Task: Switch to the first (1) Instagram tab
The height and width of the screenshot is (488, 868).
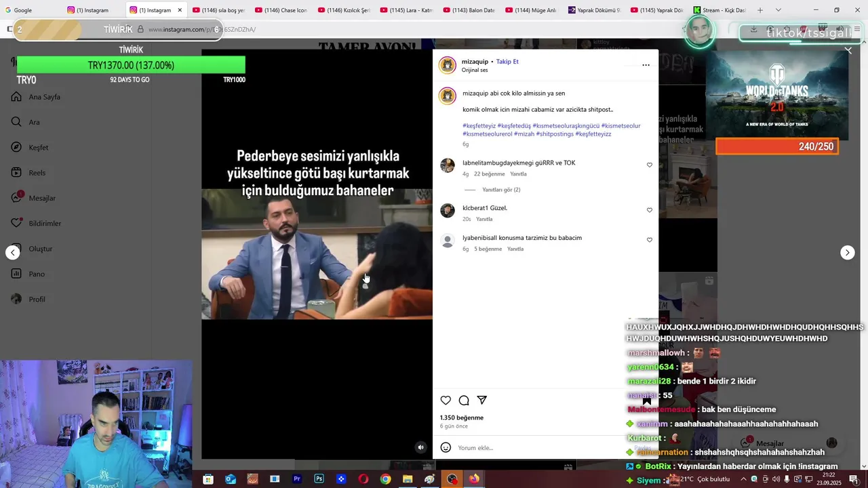Action: (x=93, y=10)
